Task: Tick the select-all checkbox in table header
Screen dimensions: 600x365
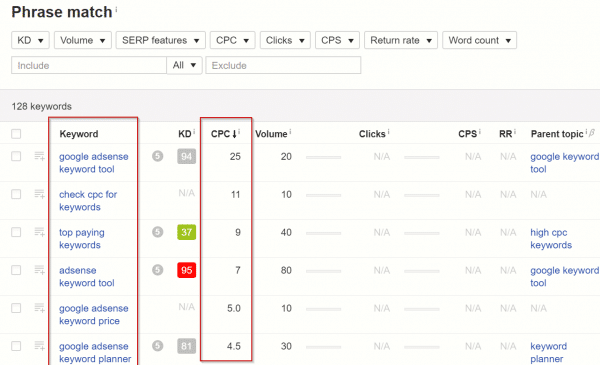Action: (16, 134)
